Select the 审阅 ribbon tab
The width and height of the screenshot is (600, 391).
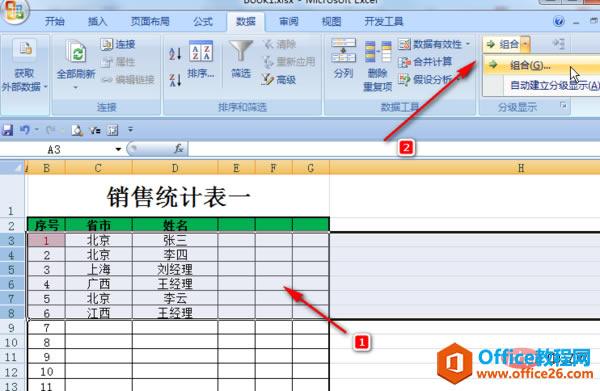pos(289,21)
